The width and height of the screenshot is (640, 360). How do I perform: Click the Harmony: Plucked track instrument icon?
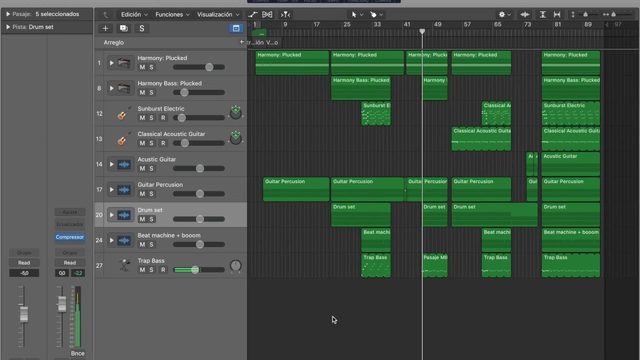[124, 63]
